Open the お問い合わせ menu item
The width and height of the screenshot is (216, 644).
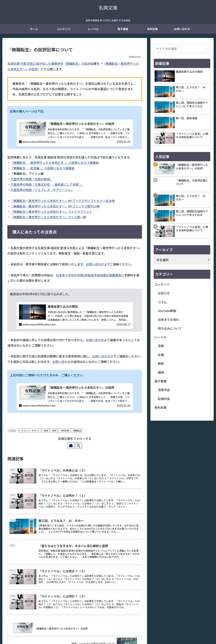[182, 29]
